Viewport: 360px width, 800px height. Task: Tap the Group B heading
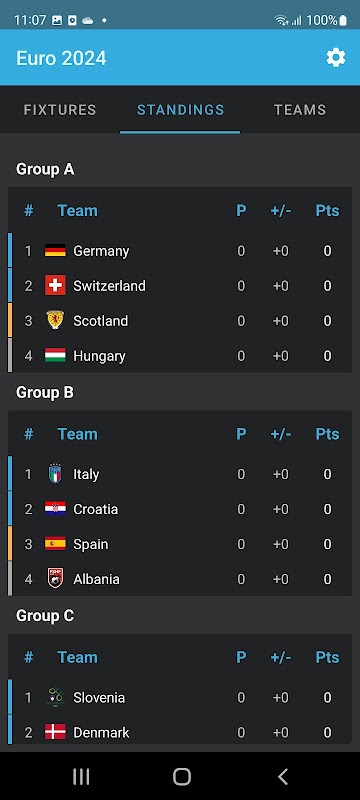pos(45,392)
